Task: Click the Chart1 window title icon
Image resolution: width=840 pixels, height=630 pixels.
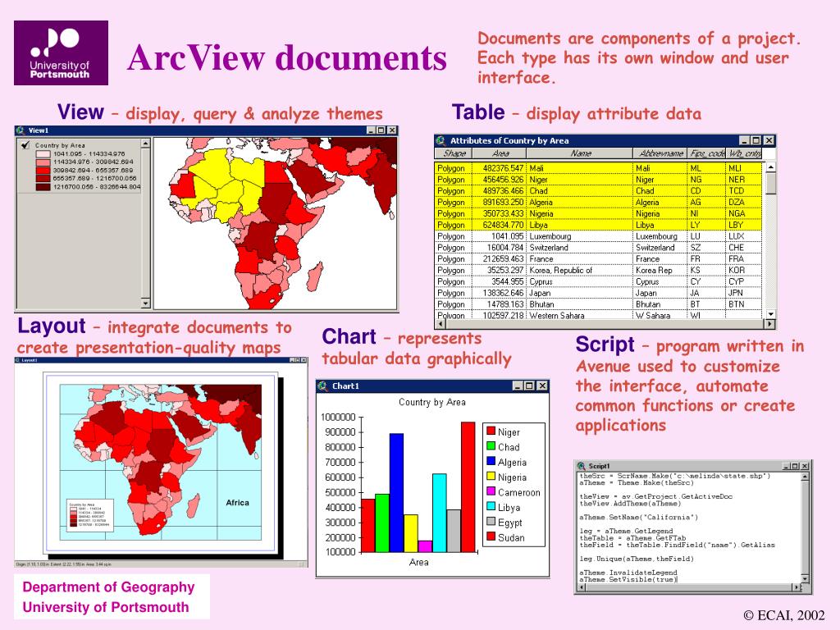Action: click(x=322, y=386)
